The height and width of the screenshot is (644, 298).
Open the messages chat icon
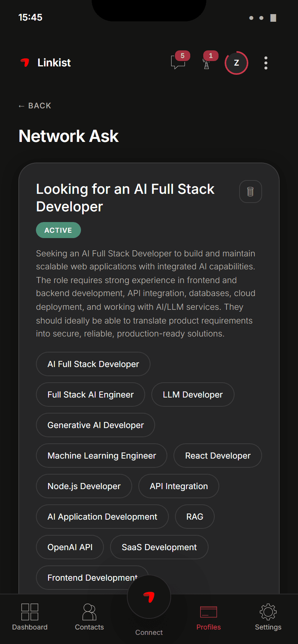click(178, 62)
